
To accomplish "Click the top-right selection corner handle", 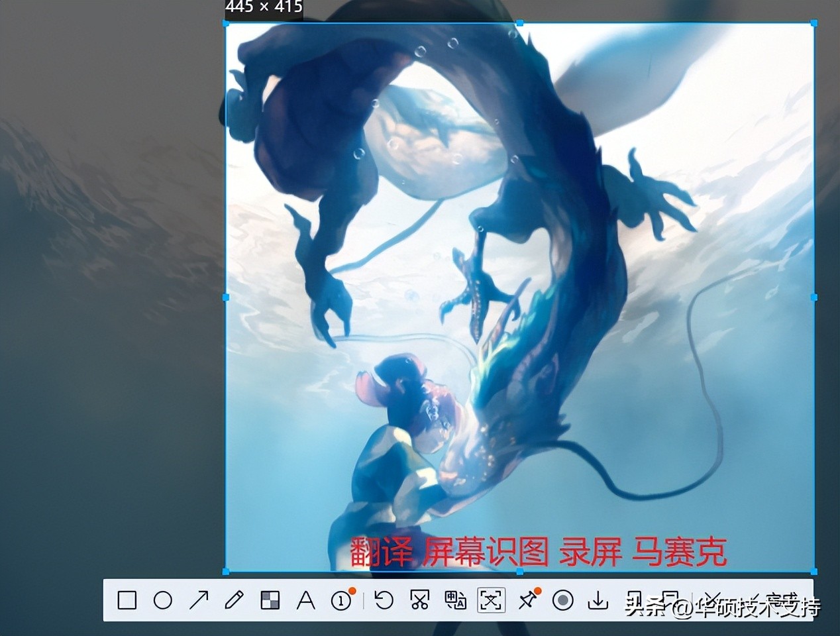I will point(814,23).
